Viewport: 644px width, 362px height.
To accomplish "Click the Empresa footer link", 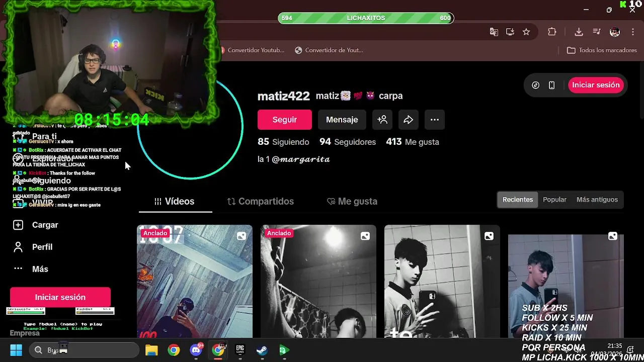I will coord(25,333).
